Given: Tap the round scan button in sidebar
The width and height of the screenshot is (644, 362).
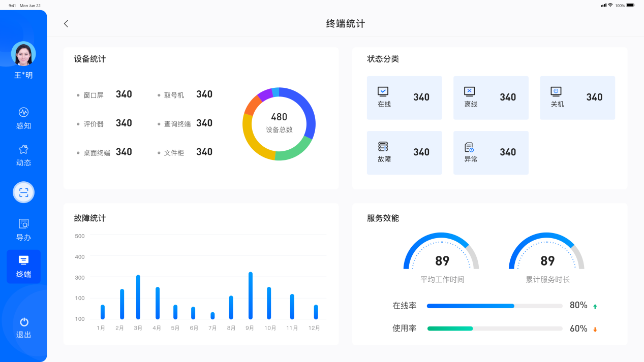Looking at the screenshot, I should 23,192.
